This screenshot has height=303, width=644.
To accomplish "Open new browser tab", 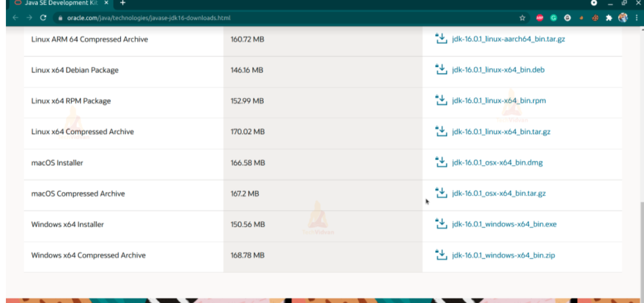I will pyautogui.click(x=123, y=3).
